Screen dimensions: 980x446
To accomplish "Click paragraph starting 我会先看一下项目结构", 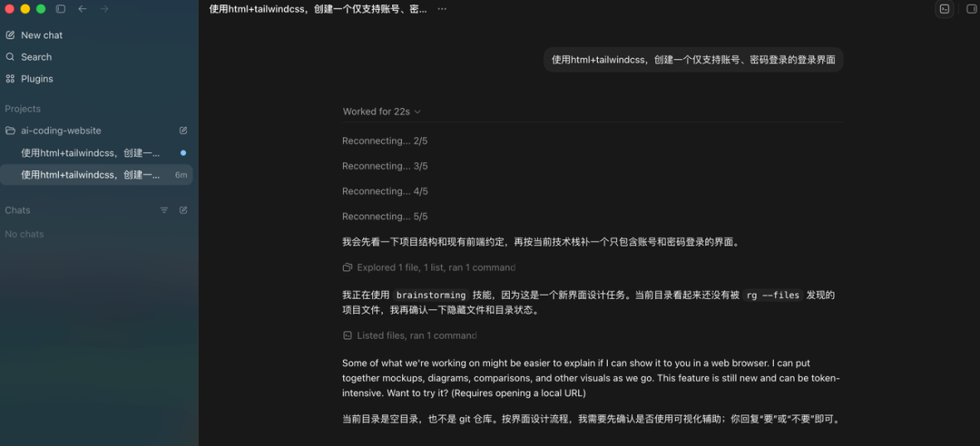I will pos(541,242).
